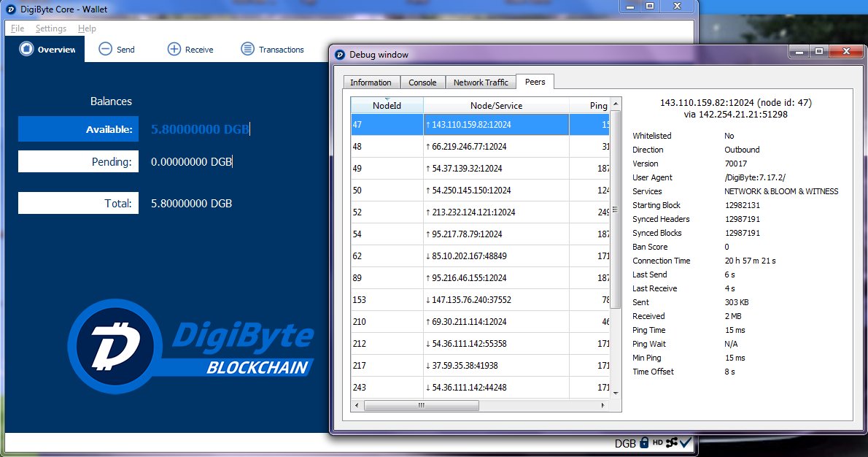Open the Receive page label
868x457 pixels.
(199, 50)
